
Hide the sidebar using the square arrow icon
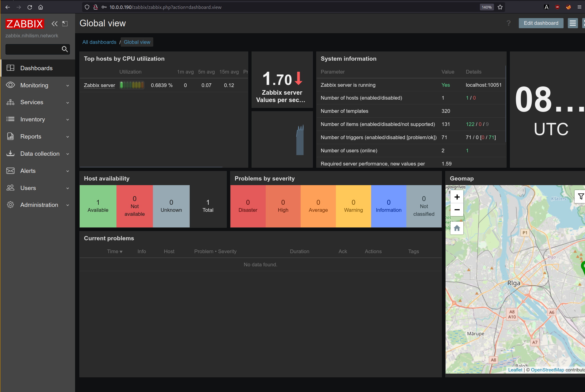(x=65, y=24)
